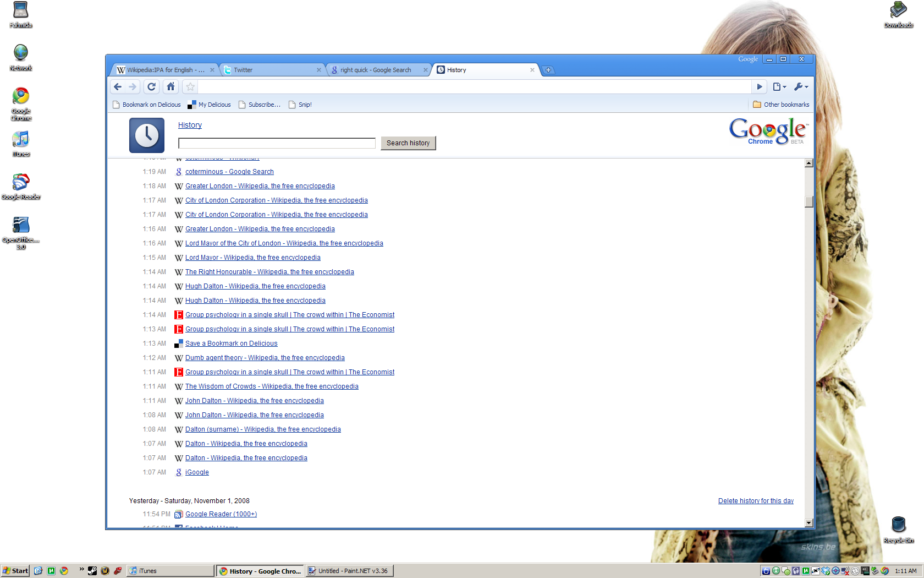
Task: Open the page control menu
Action: point(779,86)
